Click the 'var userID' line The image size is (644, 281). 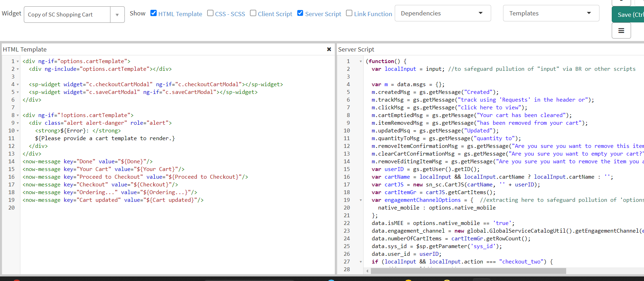(426, 169)
